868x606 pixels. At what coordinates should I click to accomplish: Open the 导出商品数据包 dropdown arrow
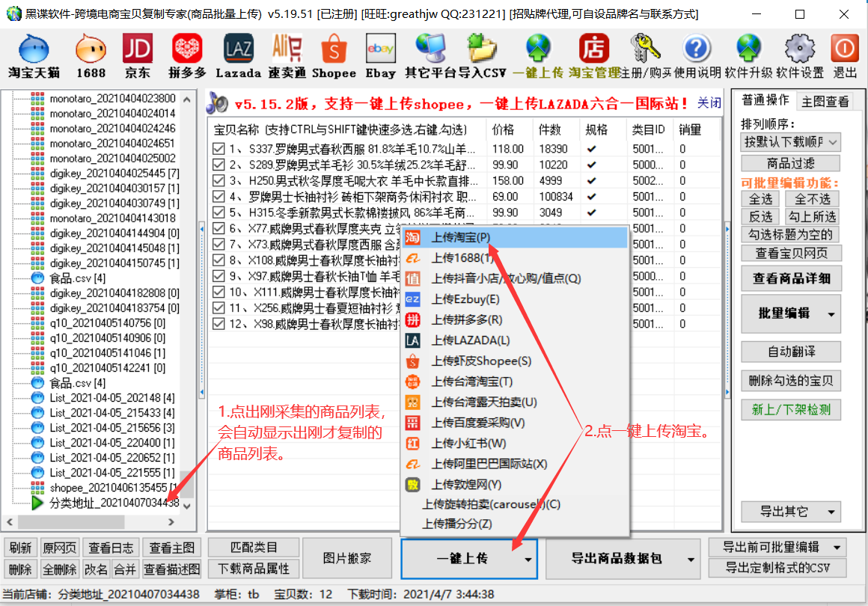tap(691, 560)
